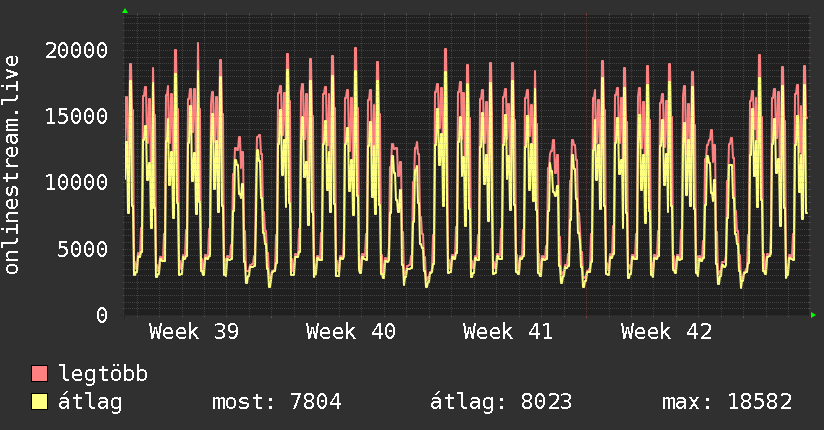Click the 0 y-axis origin label

[102, 315]
